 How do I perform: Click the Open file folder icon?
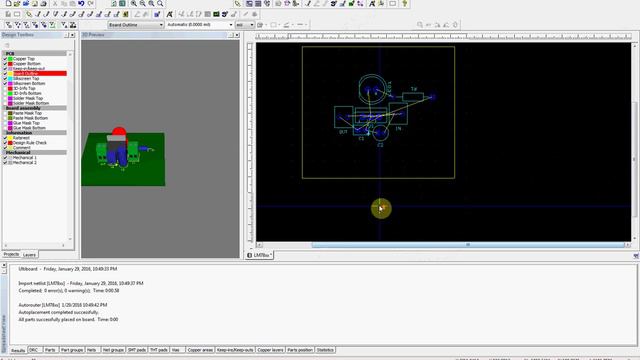[x=17, y=4]
